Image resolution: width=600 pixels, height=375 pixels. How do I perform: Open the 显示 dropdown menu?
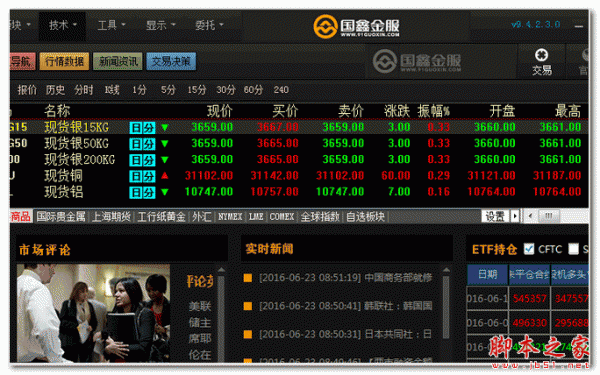click(x=160, y=25)
